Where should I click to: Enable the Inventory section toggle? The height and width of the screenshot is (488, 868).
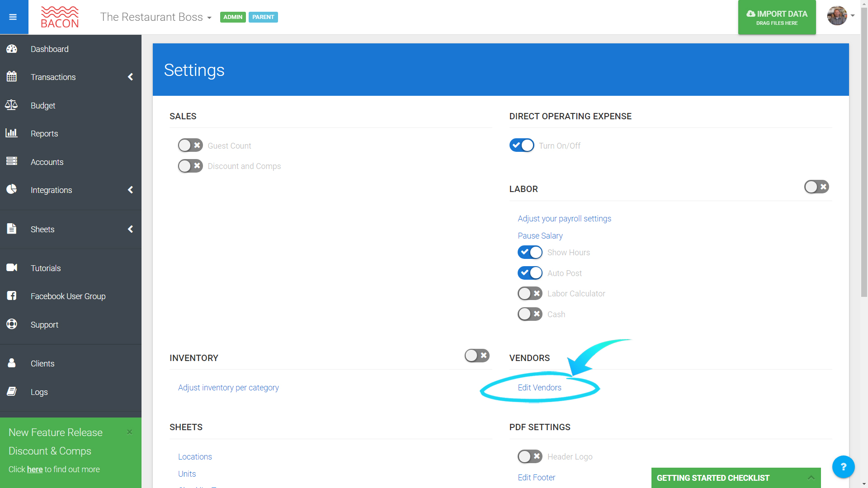coord(477,356)
